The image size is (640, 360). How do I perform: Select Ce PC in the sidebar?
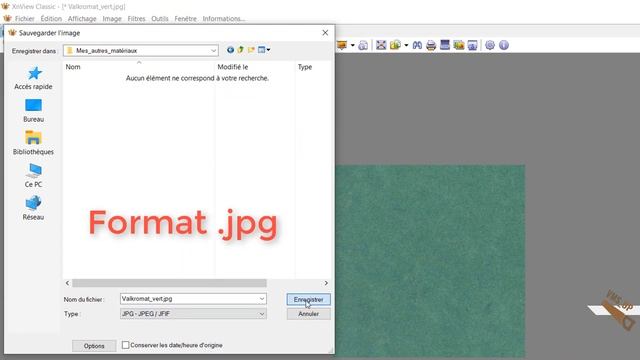click(33, 176)
